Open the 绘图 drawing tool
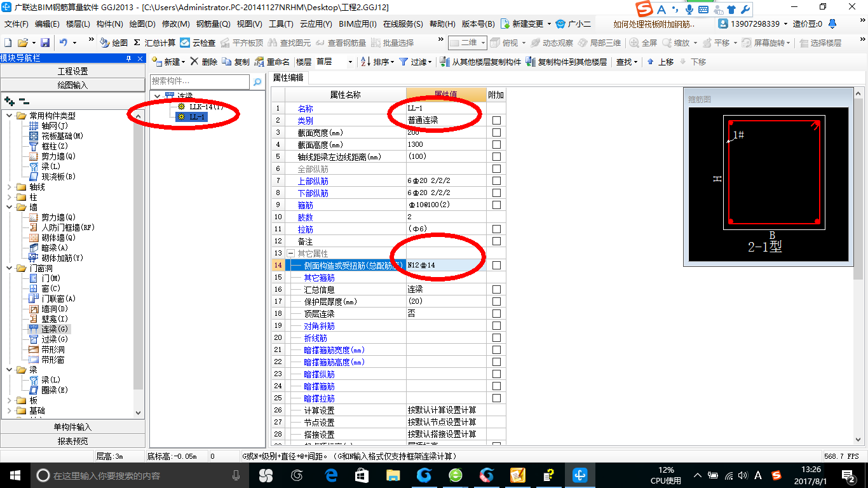Image resolution: width=868 pixels, height=488 pixels. [x=114, y=43]
